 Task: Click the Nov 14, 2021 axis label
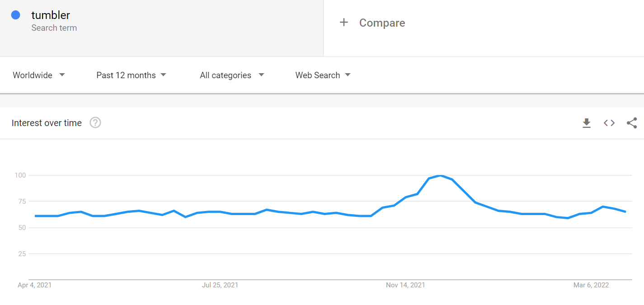pos(405,285)
